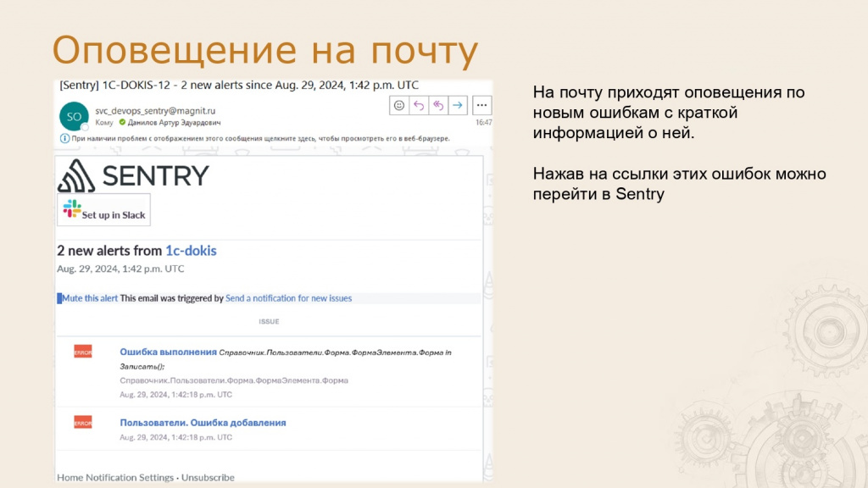Click the green presence icon near Данилов
This screenshot has height=488, width=868.
pyautogui.click(x=122, y=122)
